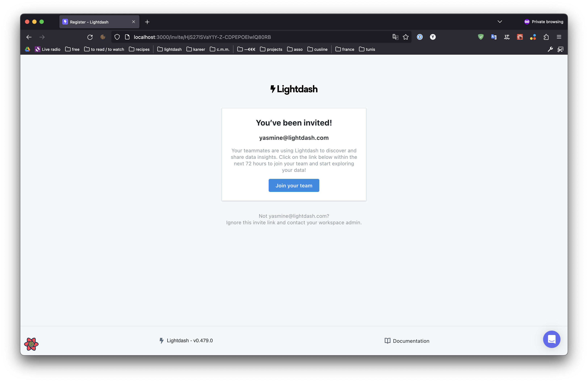Open the 1Password extension

pyautogui.click(x=420, y=37)
